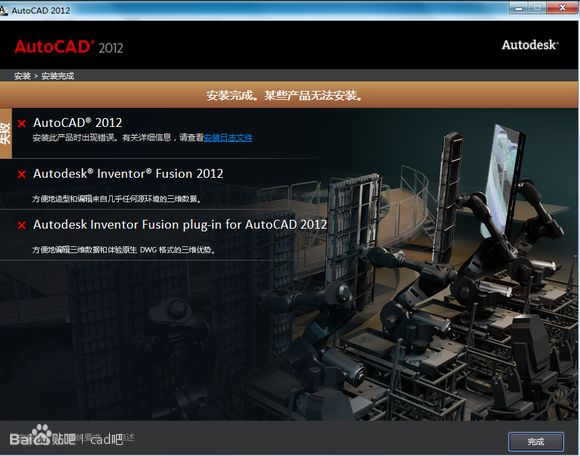Click the Autodesk logo in header
The height and width of the screenshot is (456, 580).
coord(530,45)
